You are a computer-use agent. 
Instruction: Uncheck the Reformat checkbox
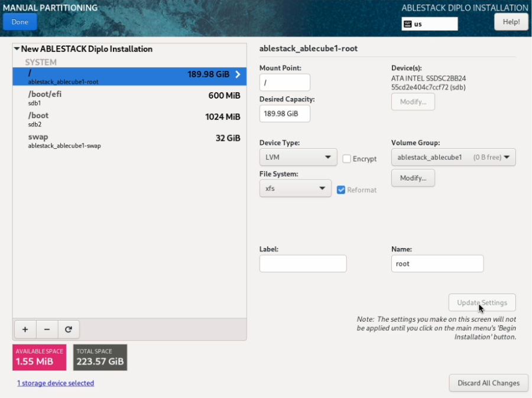[x=341, y=190]
